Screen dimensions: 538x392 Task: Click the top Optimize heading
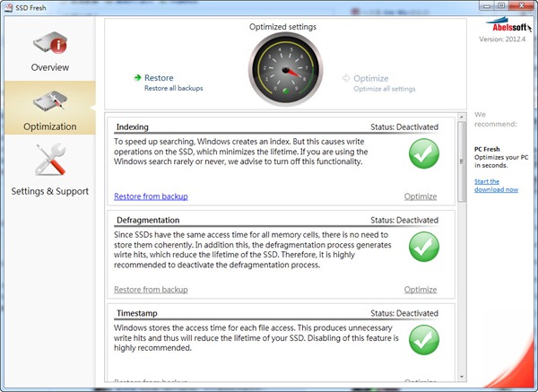(x=371, y=78)
